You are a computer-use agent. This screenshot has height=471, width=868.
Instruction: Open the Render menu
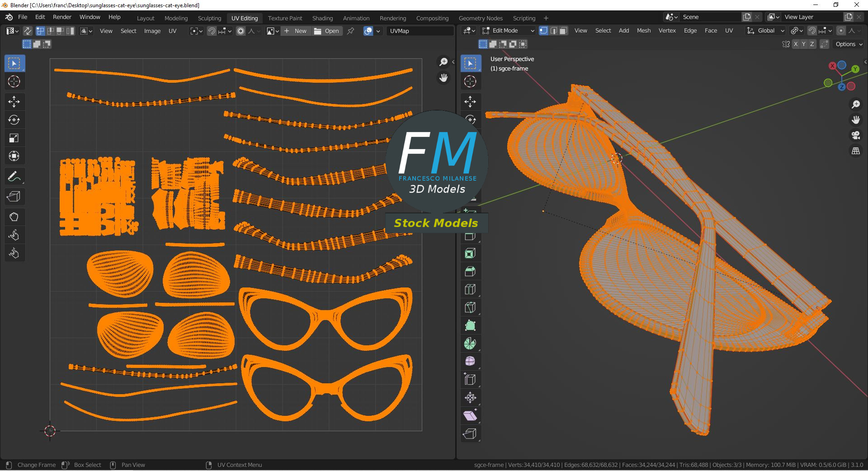[x=62, y=17]
